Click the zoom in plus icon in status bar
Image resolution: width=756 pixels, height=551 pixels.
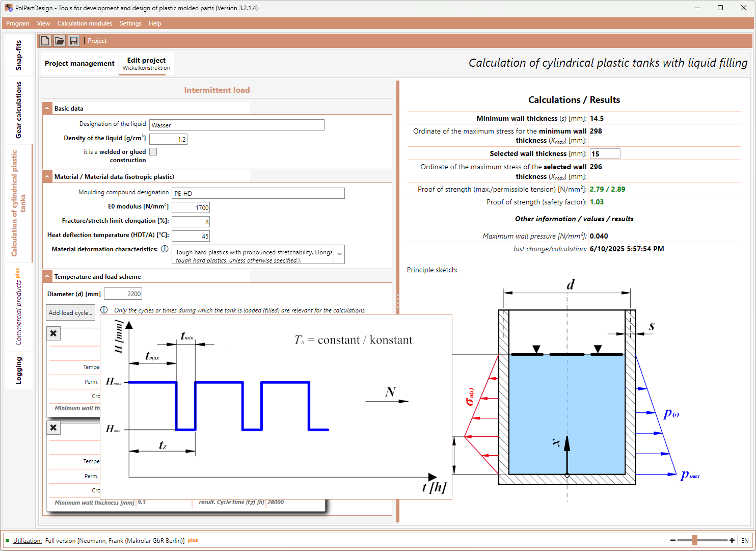(x=732, y=540)
